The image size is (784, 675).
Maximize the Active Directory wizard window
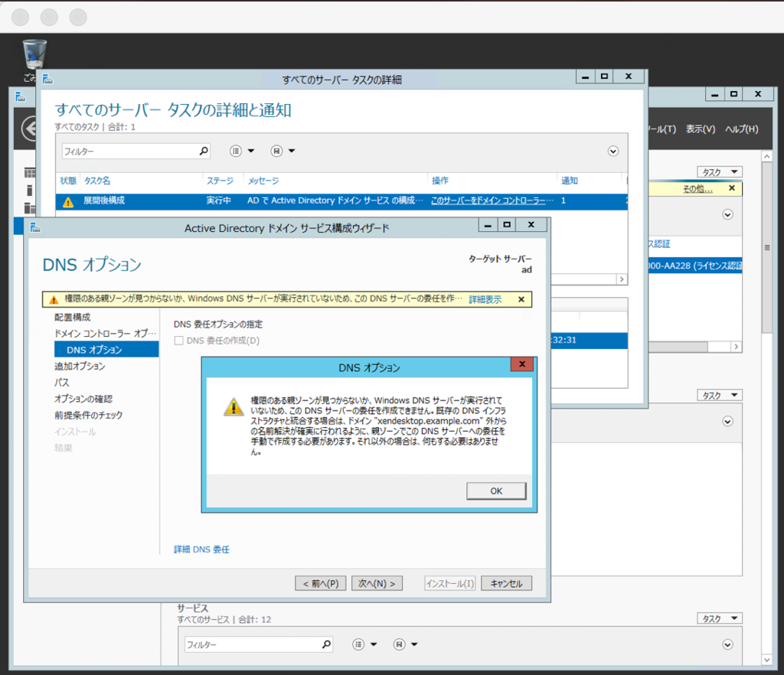click(507, 225)
